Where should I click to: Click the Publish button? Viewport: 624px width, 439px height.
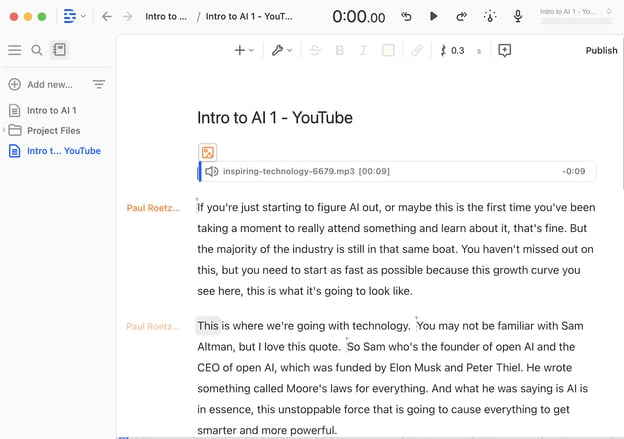tap(601, 50)
